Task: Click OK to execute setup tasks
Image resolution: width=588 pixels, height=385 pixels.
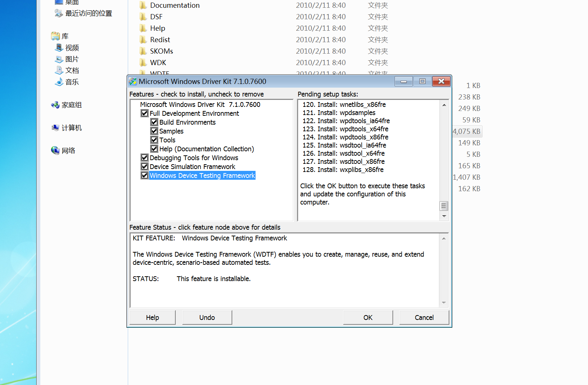Action: 368,318
